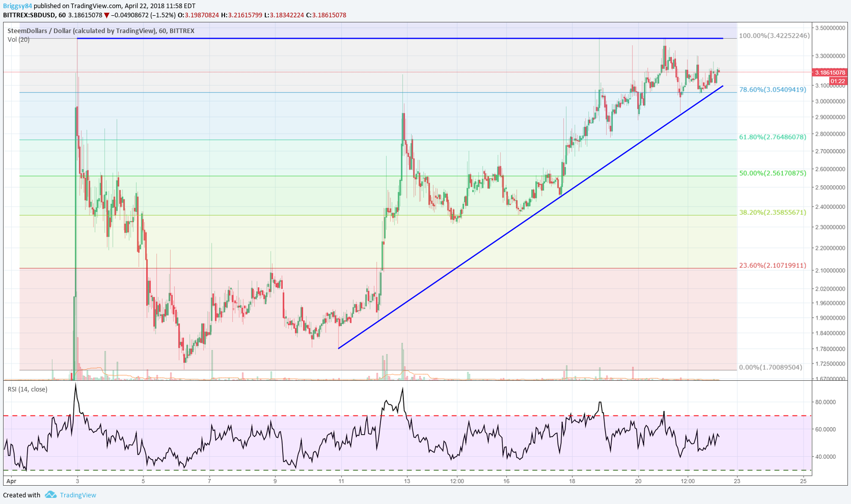Screen dimensions: 851x504
Task: Click the red dashed RSI overbought line
Action: (x=407, y=416)
